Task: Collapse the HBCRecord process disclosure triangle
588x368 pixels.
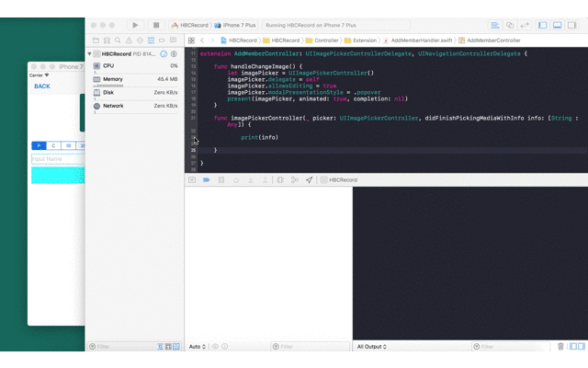Action: coord(90,54)
